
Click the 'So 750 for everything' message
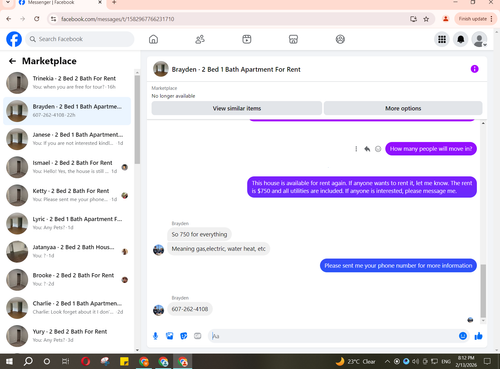tap(199, 234)
